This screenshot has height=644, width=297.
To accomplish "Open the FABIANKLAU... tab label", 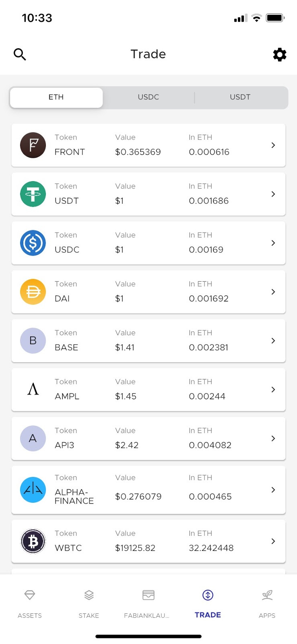I will click(147, 615).
